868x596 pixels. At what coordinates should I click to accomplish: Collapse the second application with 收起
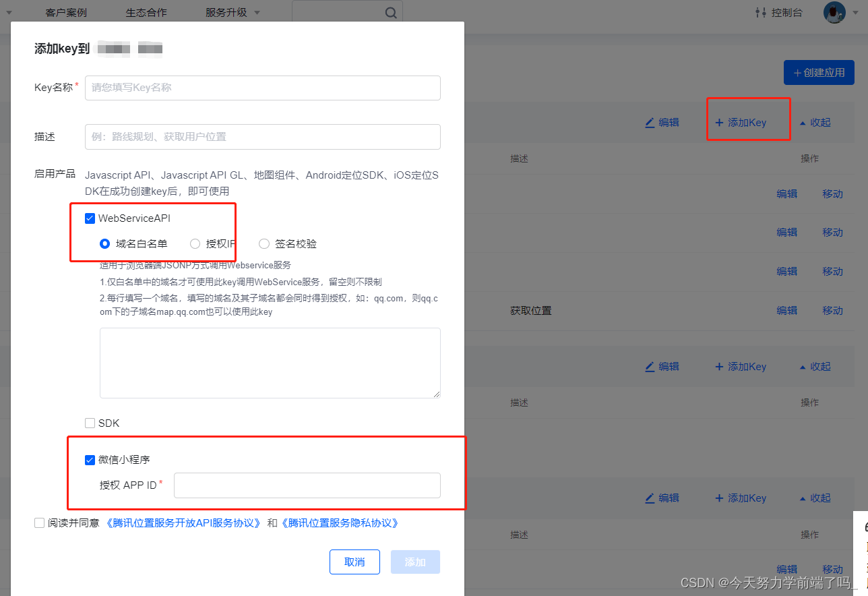(815, 367)
